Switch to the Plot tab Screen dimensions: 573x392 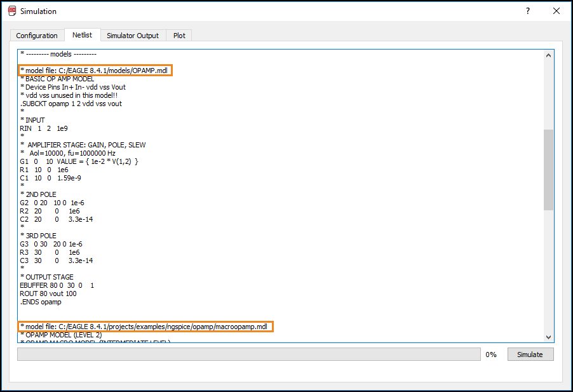179,36
